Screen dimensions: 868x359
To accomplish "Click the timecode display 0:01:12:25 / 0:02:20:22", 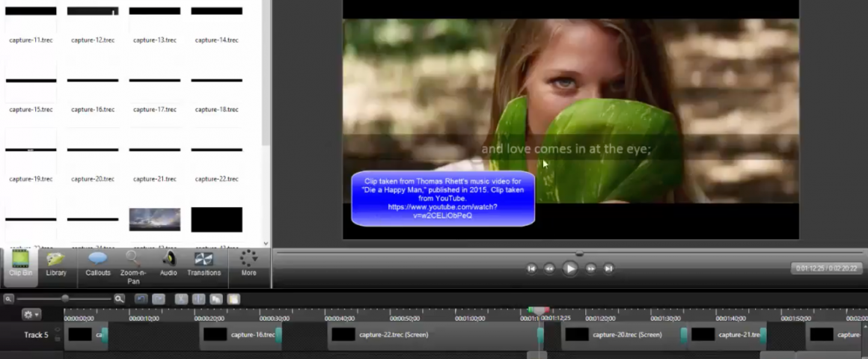I will tap(826, 269).
